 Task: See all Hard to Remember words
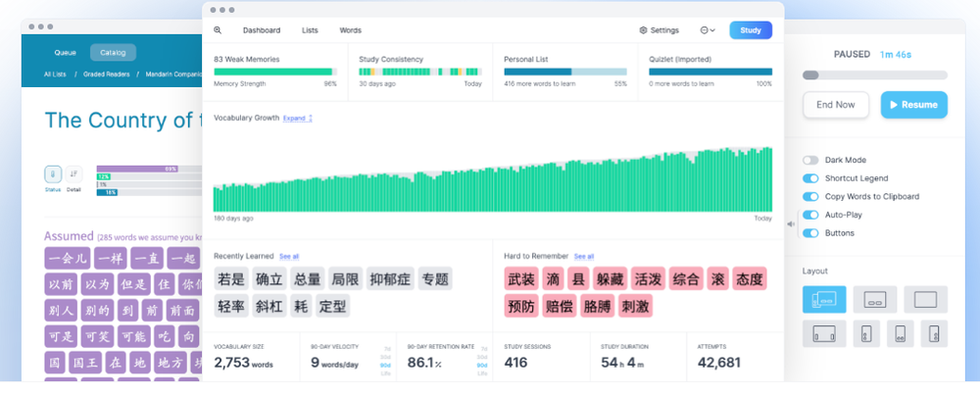pyautogui.click(x=584, y=256)
